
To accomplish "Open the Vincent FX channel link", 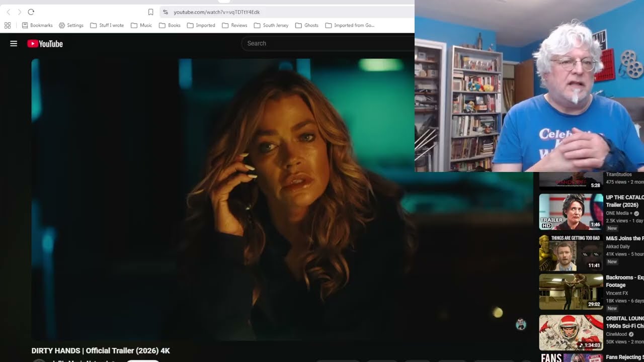I will (x=617, y=293).
